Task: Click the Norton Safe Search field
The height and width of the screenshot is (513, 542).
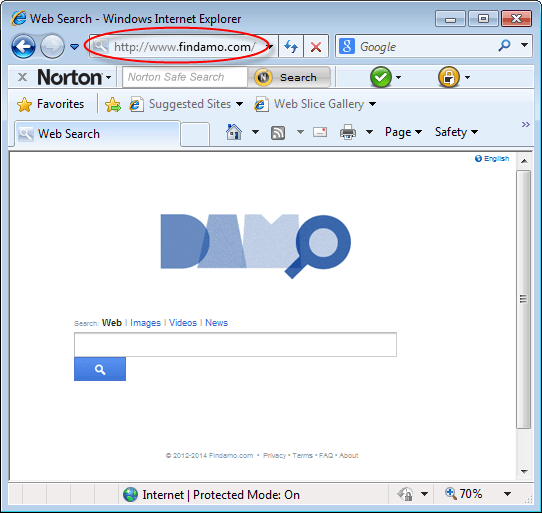Action: click(185, 77)
